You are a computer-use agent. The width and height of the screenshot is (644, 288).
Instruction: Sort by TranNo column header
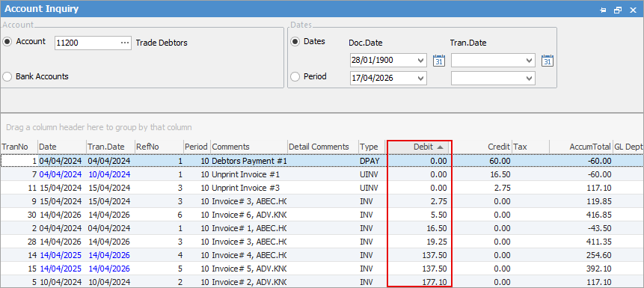[x=19, y=147]
